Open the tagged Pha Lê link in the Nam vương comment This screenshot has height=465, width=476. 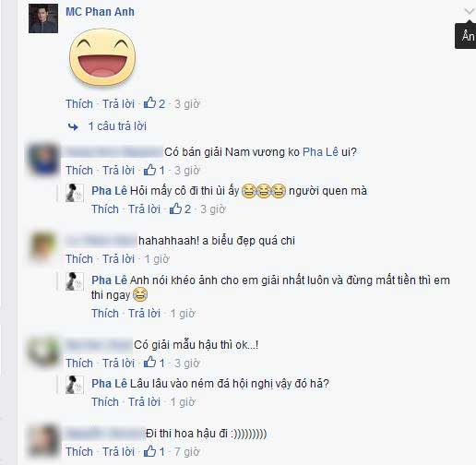coord(320,152)
